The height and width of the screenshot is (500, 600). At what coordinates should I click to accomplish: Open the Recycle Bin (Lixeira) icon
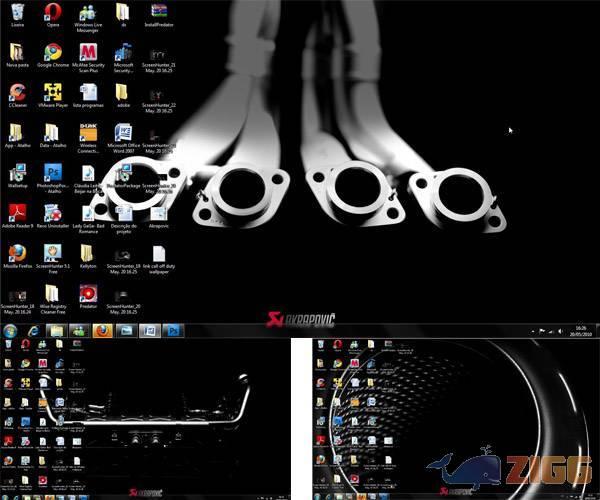click(17, 13)
